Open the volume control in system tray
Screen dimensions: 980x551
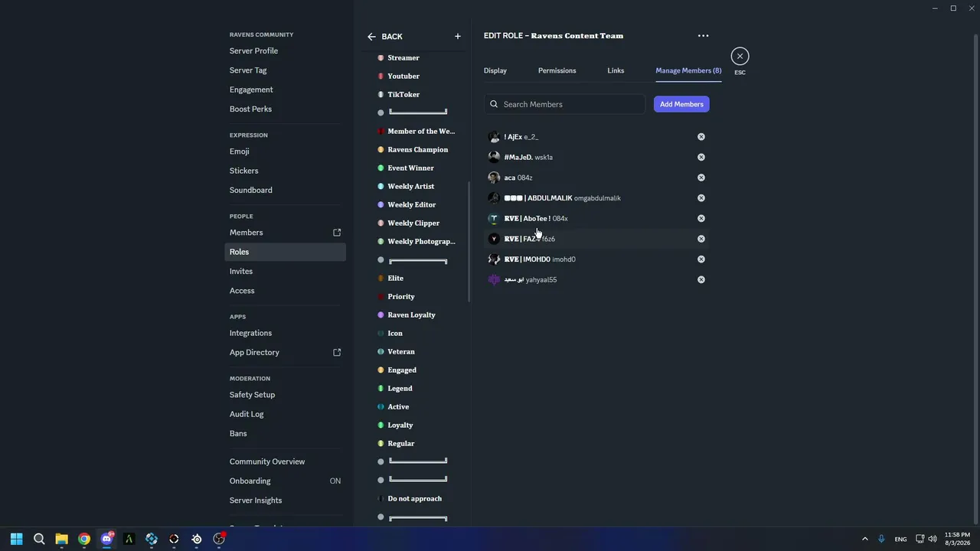(x=934, y=539)
